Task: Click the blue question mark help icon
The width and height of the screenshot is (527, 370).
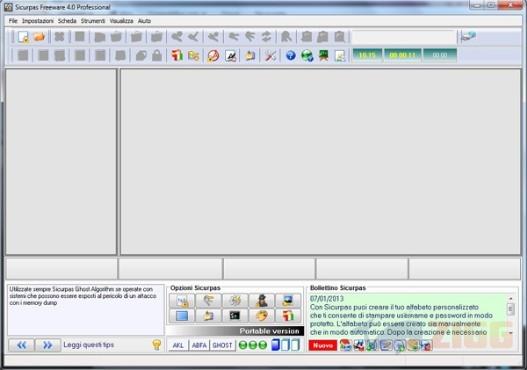Action: [x=291, y=55]
